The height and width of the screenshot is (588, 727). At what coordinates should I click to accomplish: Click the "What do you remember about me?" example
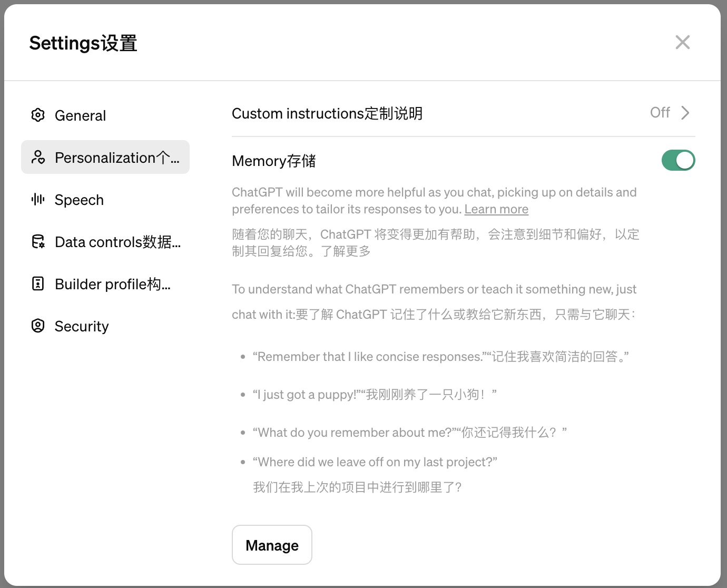tap(410, 433)
